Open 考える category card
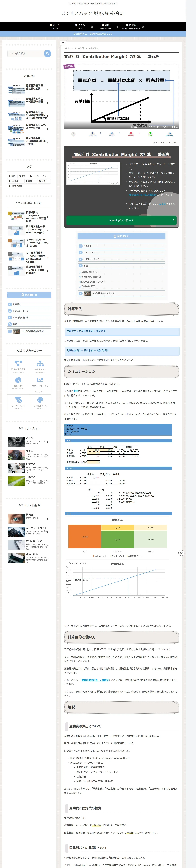Viewport: 196px width, 868px height. [29, 455]
